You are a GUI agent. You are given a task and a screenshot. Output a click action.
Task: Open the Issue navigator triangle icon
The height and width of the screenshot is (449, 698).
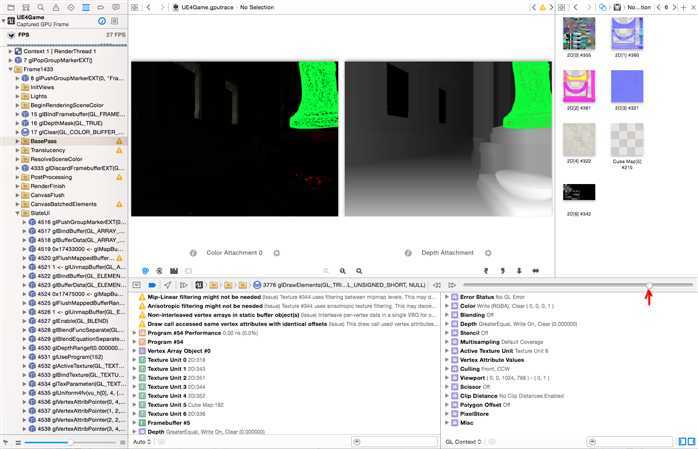[56, 7]
